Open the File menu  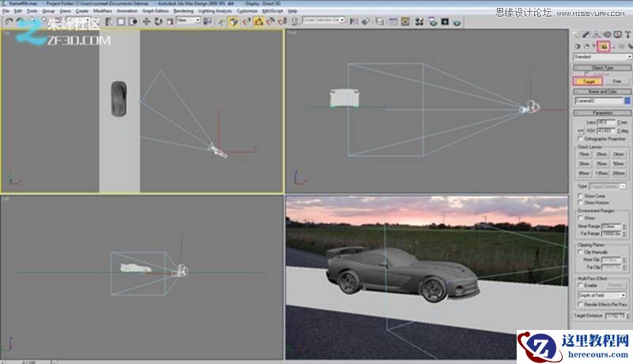pos(6,11)
